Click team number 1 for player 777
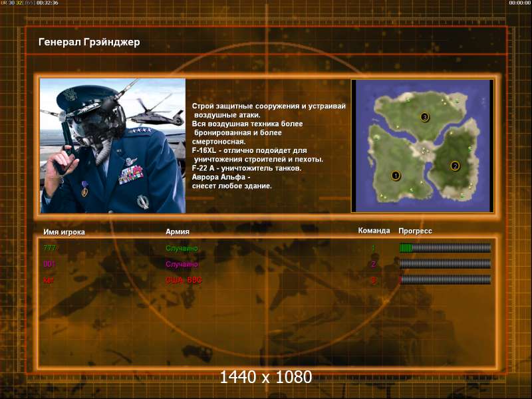Viewport: 532px width, 399px height. (373, 248)
